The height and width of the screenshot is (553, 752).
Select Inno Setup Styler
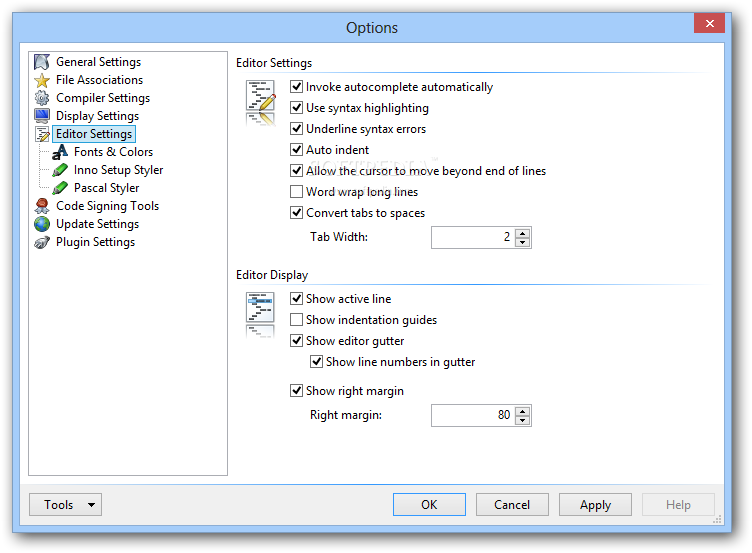(x=118, y=170)
